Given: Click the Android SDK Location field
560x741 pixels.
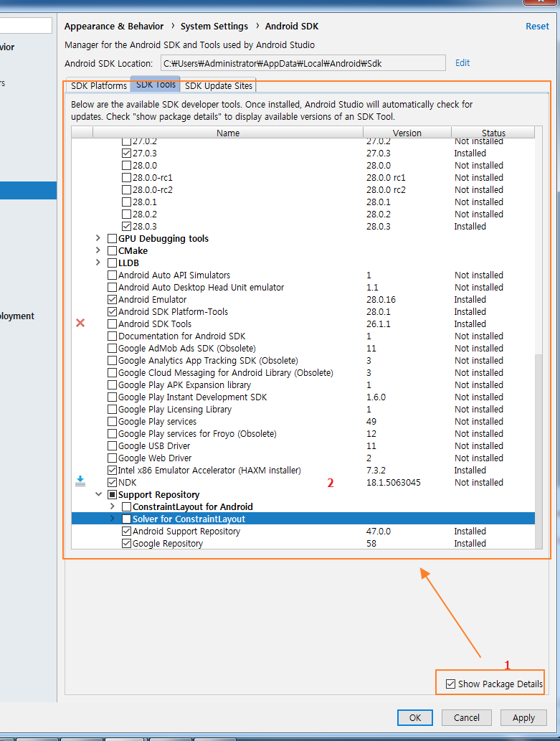Looking at the screenshot, I should point(303,63).
